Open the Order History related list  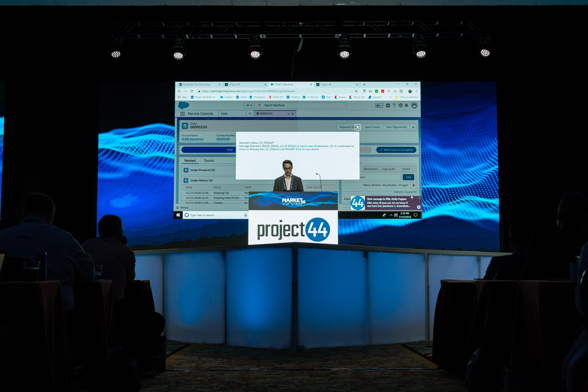tap(201, 180)
